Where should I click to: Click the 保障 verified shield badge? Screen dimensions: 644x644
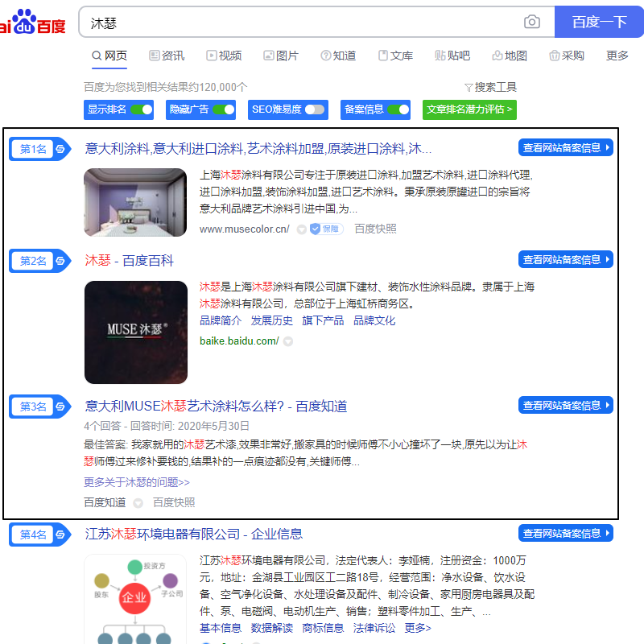point(327,229)
